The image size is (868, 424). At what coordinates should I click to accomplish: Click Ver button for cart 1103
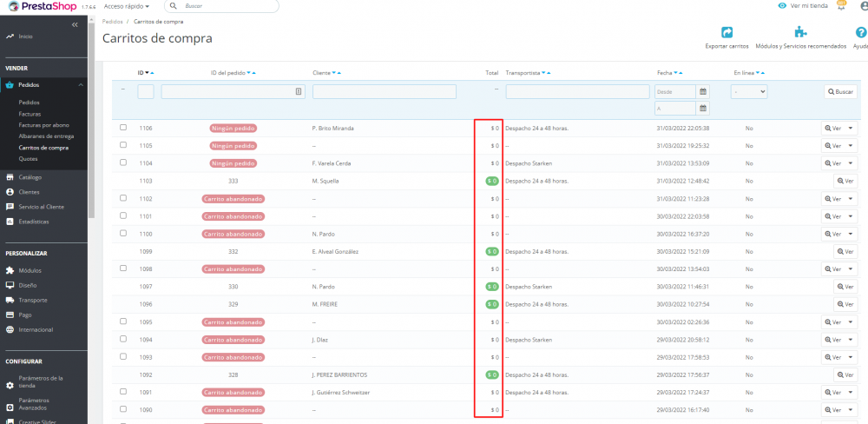pyautogui.click(x=845, y=181)
